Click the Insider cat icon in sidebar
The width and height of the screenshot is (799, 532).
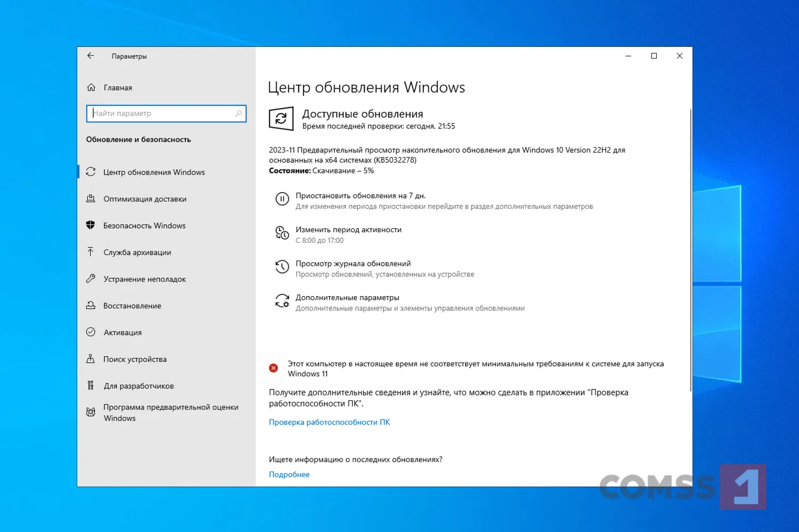(x=91, y=412)
